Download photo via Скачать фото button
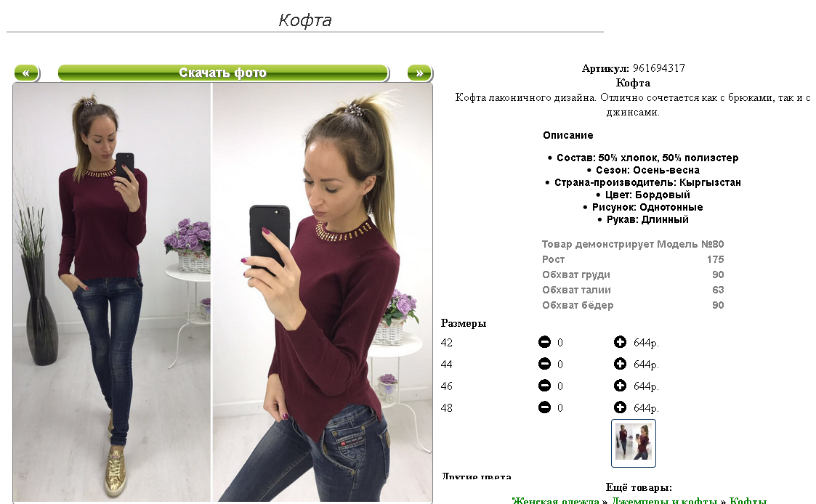The height and width of the screenshot is (504, 816). tap(223, 73)
